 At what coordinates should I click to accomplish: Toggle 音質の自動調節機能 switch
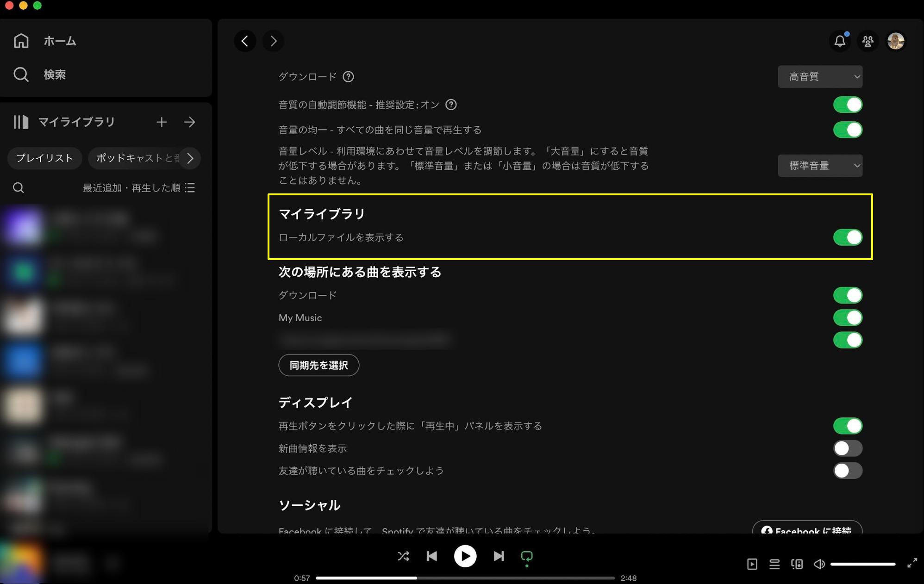[848, 105]
